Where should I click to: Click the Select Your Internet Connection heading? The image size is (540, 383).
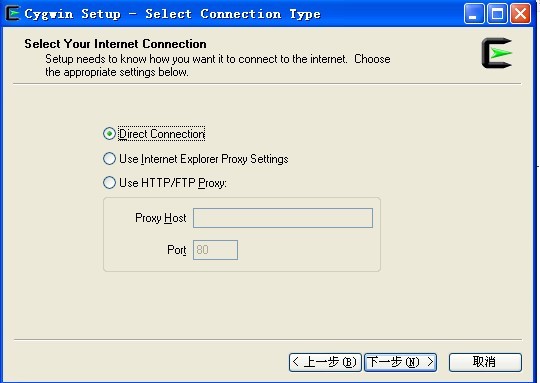point(115,44)
